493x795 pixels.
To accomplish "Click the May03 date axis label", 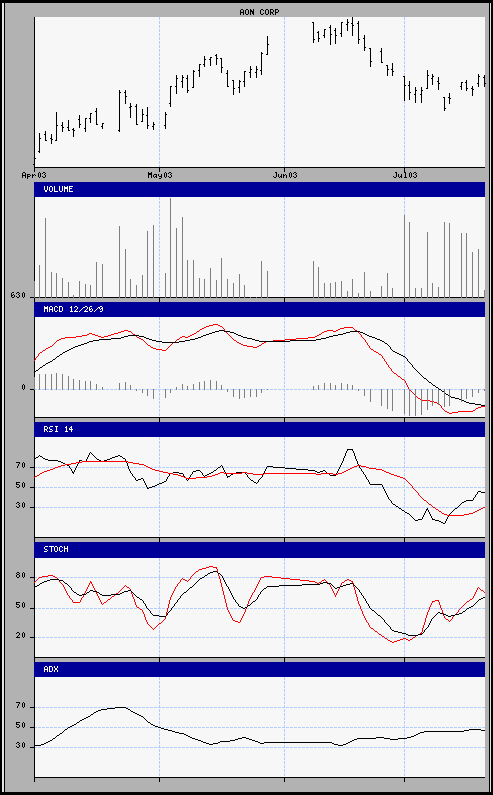I will click(x=160, y=175).
